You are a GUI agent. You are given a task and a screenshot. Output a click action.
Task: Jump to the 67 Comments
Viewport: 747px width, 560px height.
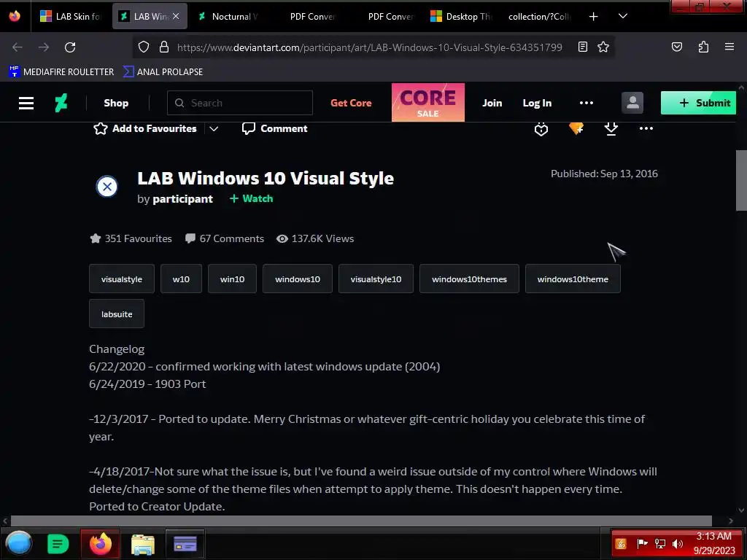[225, 238]
